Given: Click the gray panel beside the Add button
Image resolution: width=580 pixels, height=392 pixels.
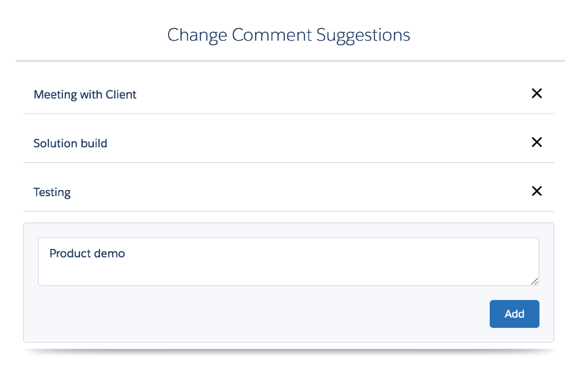Looking at the screenshot, I should (250, 314).
